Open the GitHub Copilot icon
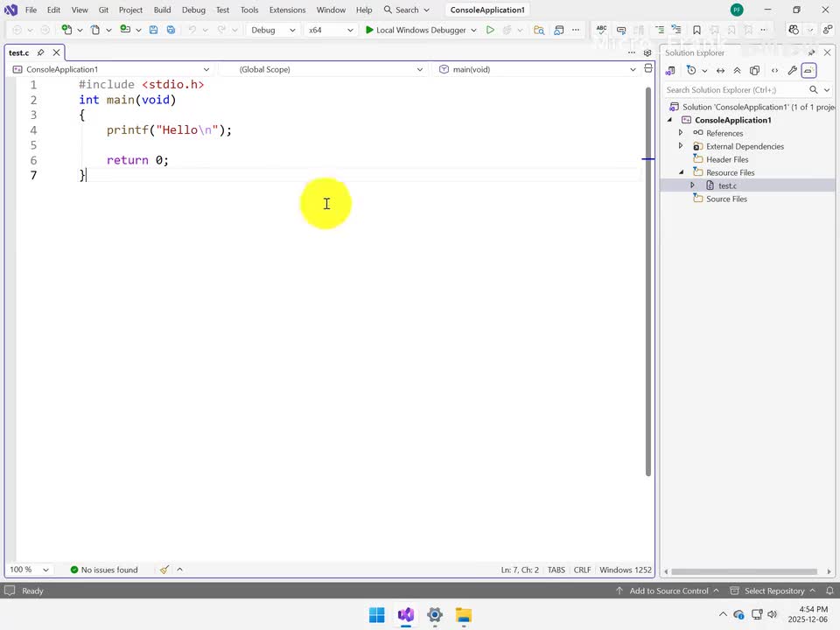 (794, 30)
